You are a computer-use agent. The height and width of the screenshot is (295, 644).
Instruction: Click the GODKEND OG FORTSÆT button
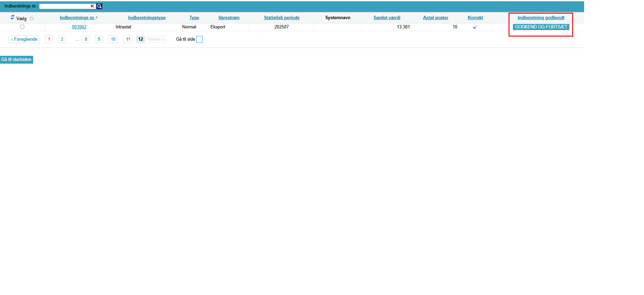[541, 27]
